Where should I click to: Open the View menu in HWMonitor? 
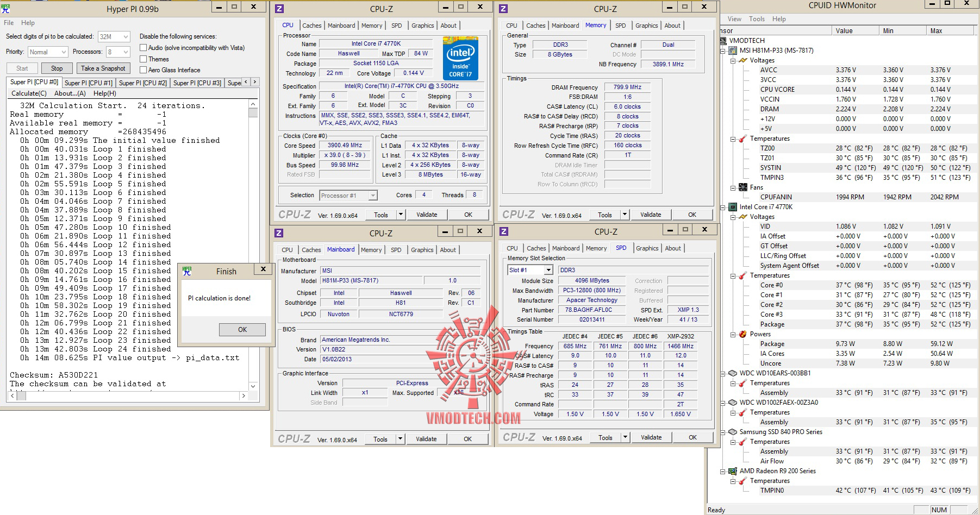click(734, 19)
